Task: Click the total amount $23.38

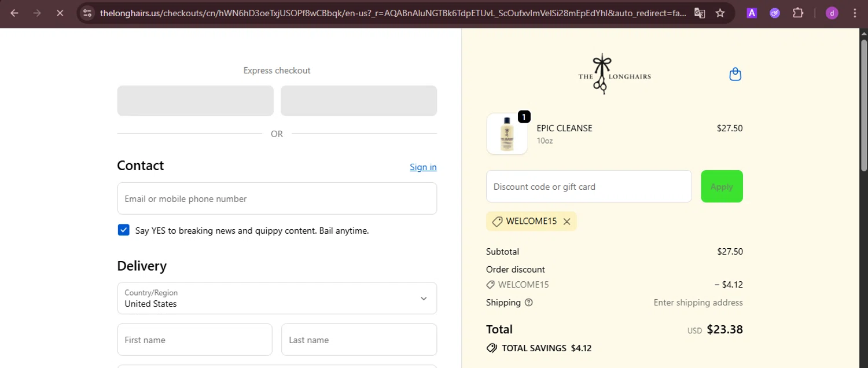Action: pyautogui.click(x=724, y=330)
